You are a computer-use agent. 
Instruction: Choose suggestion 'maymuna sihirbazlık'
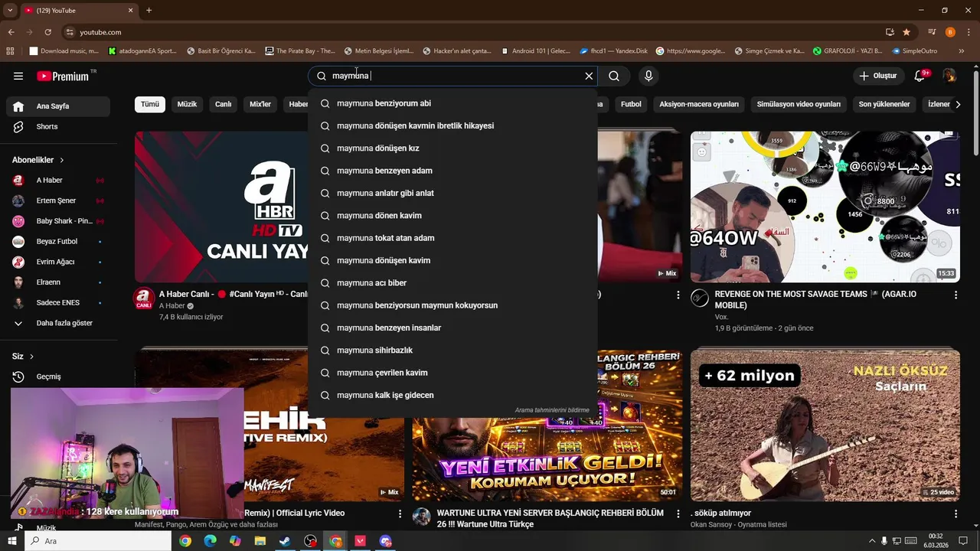pyautogui.click(x=452, y=350)
